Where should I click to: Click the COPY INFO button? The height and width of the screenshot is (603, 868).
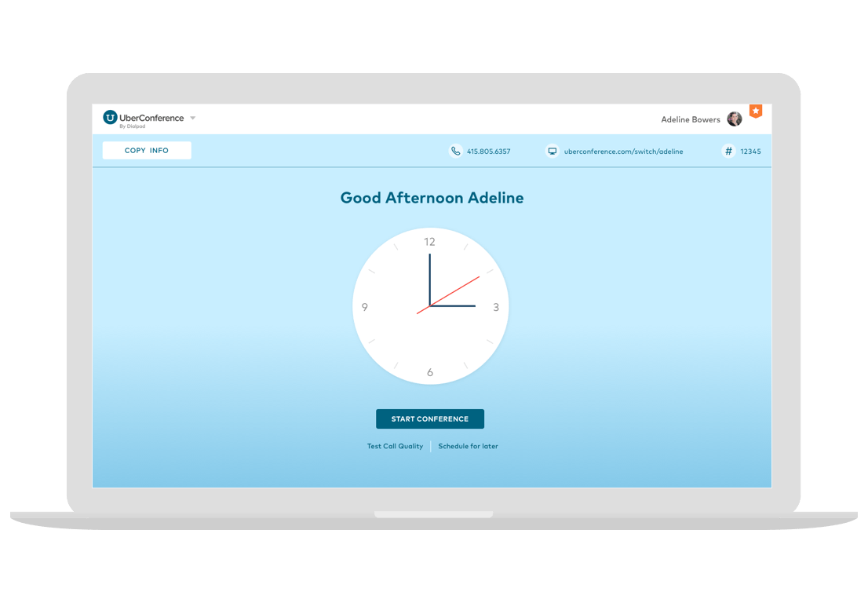[x=146, y=150]
